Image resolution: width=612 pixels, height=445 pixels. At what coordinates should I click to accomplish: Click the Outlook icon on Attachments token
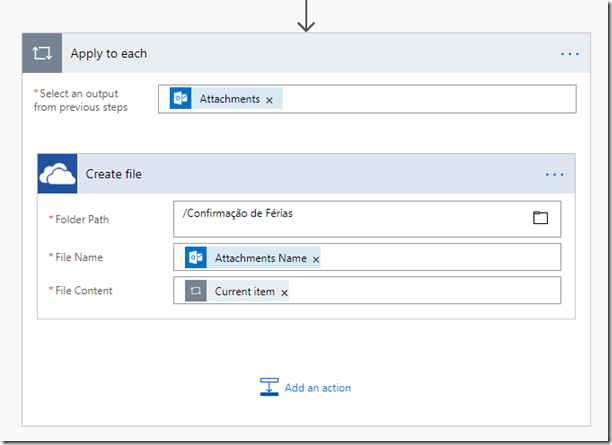click(181, 99)
